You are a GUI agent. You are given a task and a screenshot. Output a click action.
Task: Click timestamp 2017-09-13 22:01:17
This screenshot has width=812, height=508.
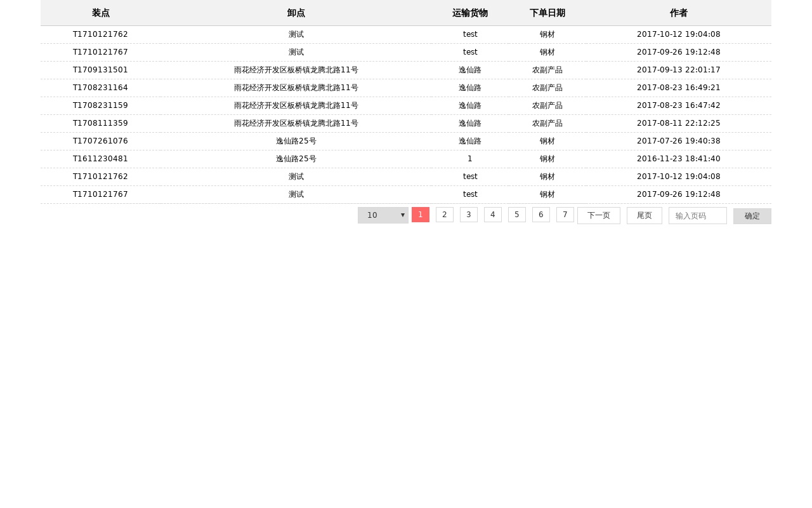[x=679, y=70]
